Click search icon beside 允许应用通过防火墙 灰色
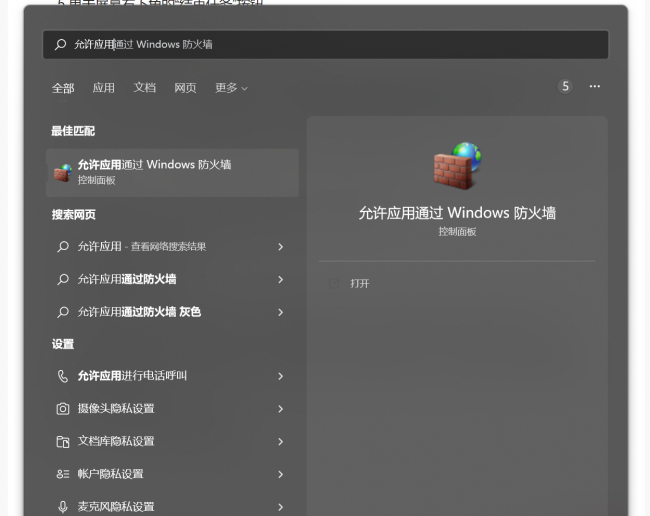 (x=63, y=312)
